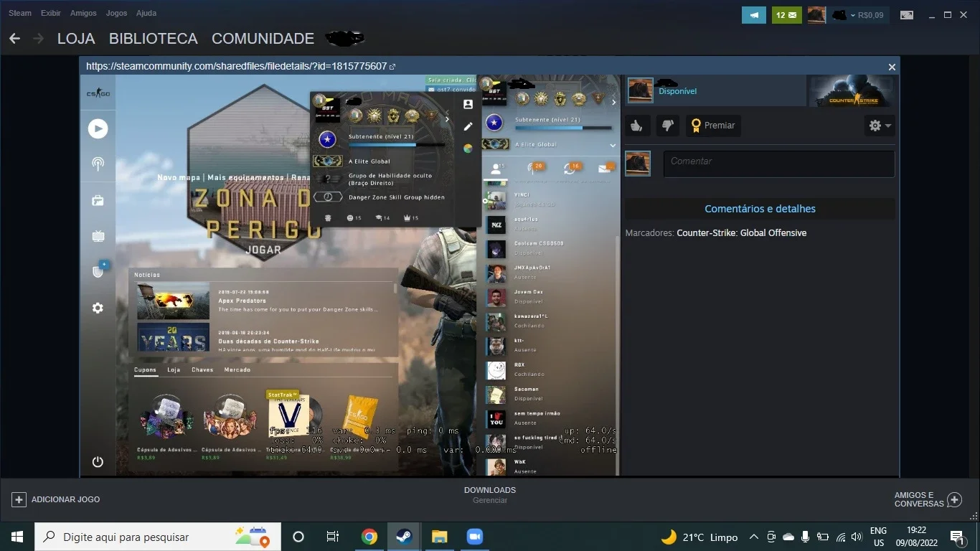This screenshot has width=980, height=551.
Task: Click the CS:GO shield stats icon
Action: 98,271
